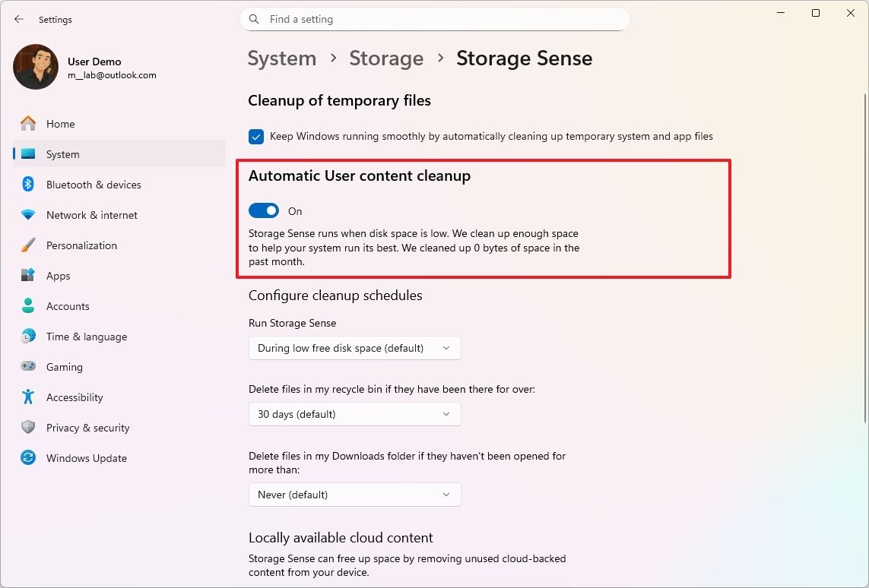Open the Run Storage Sense dropdown
This screenshot has width=869, height=588.
pos(354,347)
